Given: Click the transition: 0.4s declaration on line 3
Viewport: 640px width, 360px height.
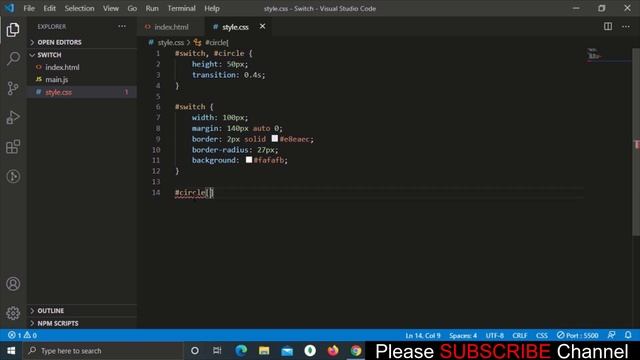Looking at the screenshot, I should click(228, 75).
